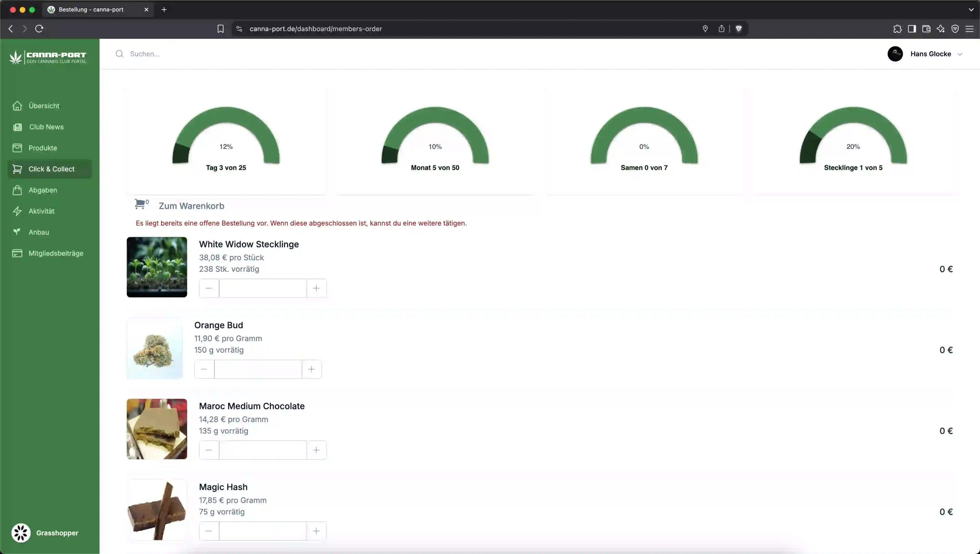Open the Übersicht home icon in sidebar
This screenshot has height=554, width=980.
(x=17, y=106)
